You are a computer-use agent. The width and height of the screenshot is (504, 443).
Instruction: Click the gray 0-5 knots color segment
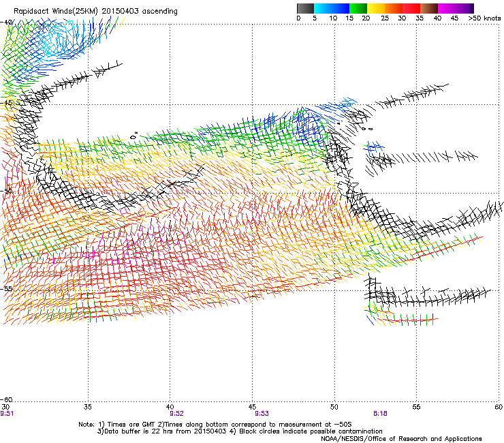click(x=305, y=8)
